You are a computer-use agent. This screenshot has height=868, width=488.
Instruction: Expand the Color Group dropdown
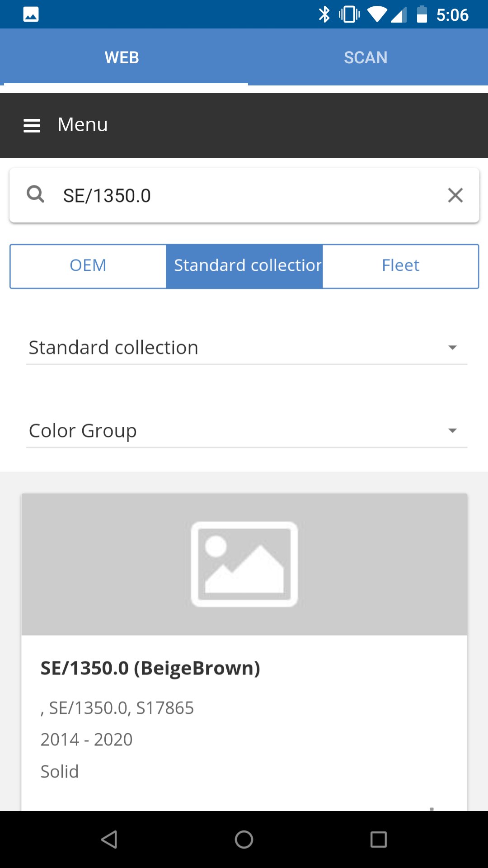pyautogui.click(x=246, y=431)
